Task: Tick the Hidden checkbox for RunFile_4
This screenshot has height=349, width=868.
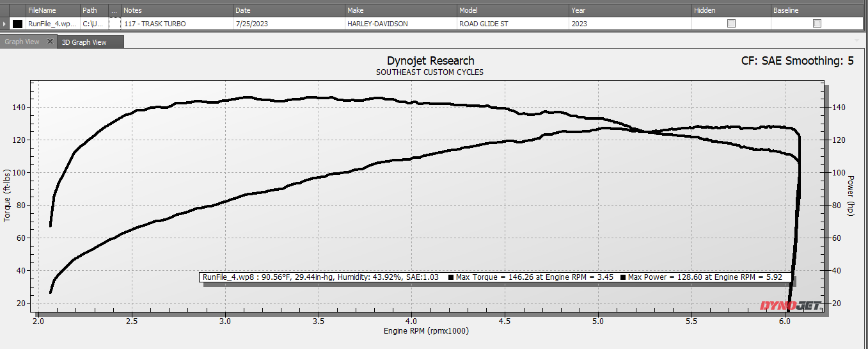Action: pyautogui.click(x=731, y=24)
